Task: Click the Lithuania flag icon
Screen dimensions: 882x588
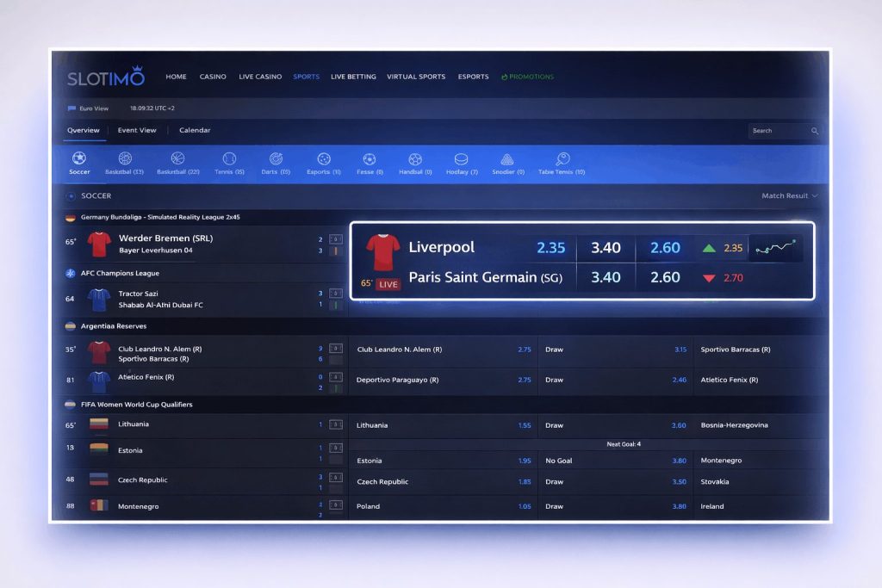Action: pos(99,424)
